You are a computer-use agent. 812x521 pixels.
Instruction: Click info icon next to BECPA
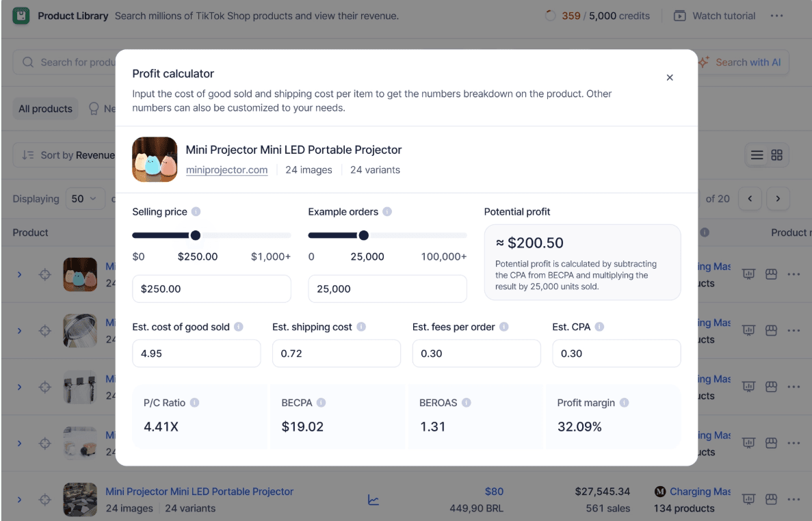[x=321, y=403]
